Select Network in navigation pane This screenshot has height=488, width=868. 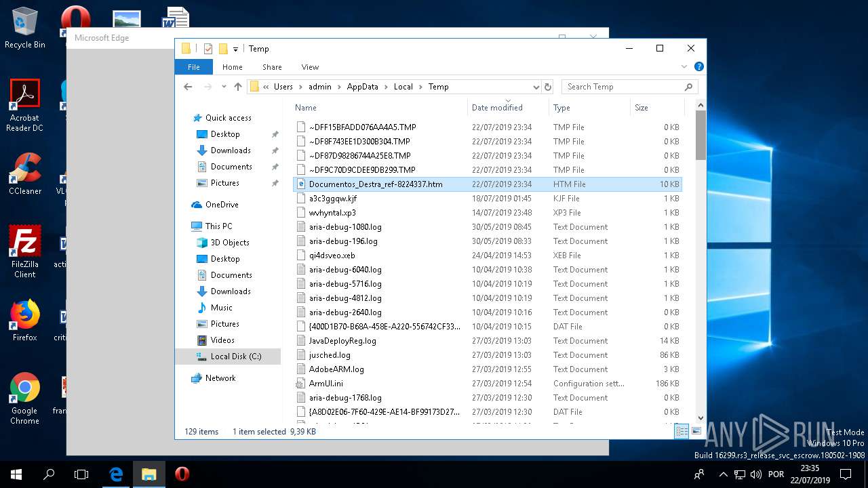click(220, 378)
